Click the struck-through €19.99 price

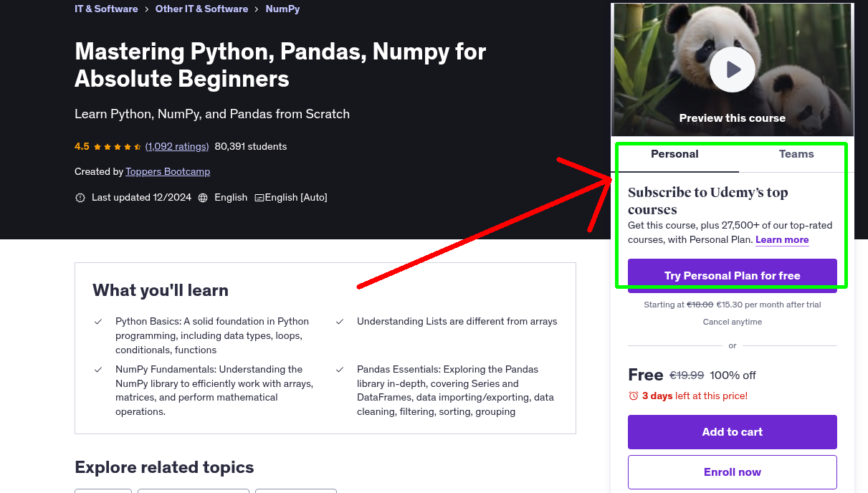687,375
